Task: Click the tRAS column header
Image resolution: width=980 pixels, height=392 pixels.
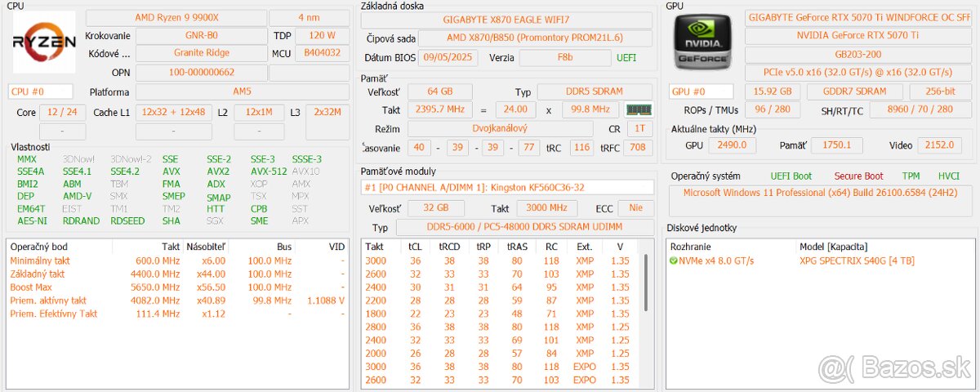Action: [x=516, y=246]
